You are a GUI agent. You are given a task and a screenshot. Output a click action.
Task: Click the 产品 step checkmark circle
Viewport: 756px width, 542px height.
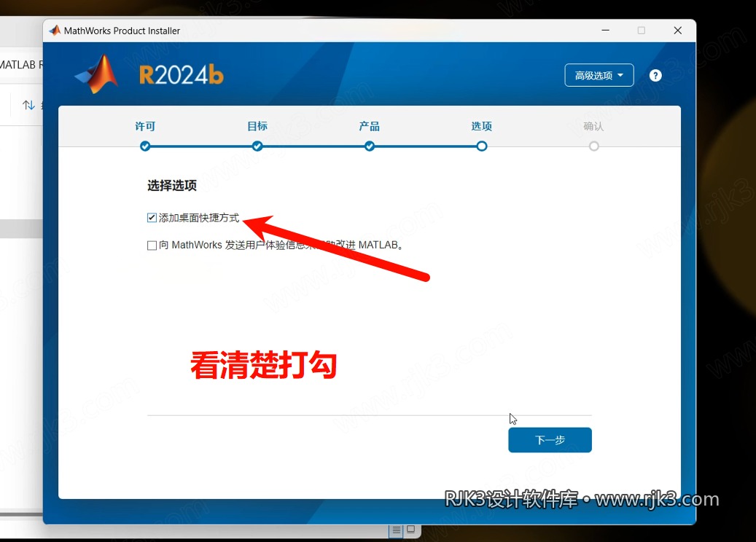tap(370, 146)
